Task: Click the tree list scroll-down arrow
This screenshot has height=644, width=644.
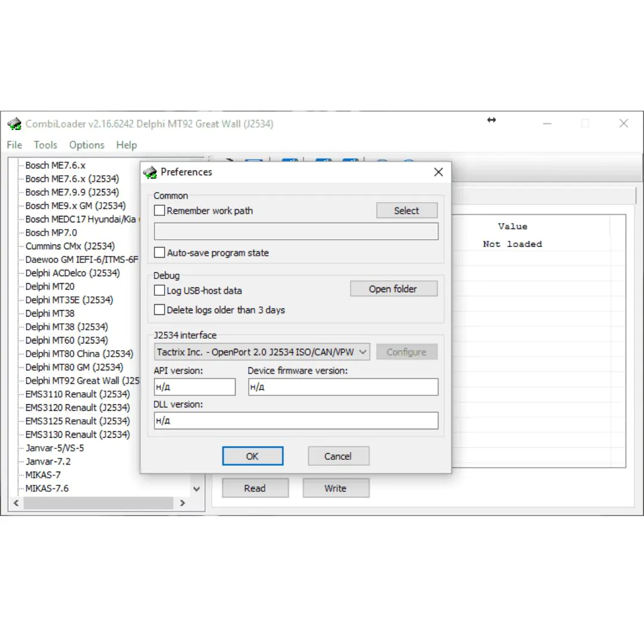Action: click(197, 488)
